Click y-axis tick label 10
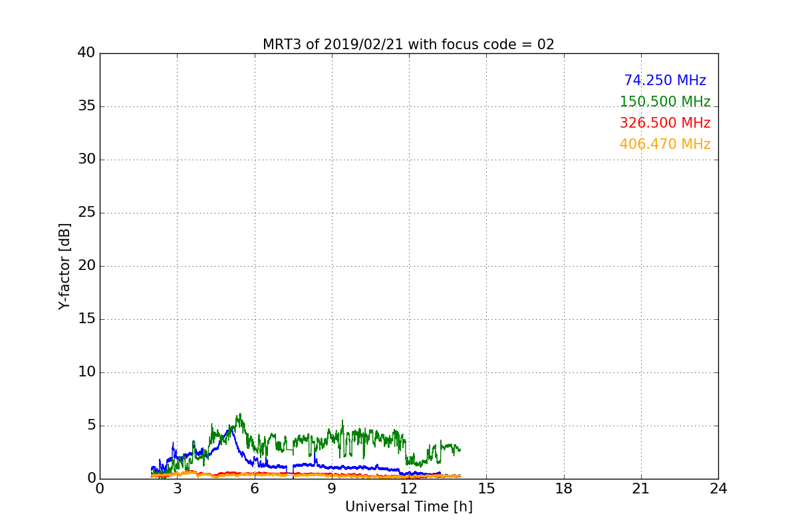This screenshot has width=798, height=532. pos(86,372)
